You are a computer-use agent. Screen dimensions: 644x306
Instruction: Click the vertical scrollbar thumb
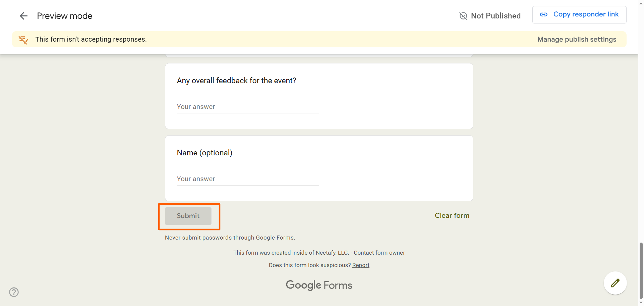[x=641, y=270]
